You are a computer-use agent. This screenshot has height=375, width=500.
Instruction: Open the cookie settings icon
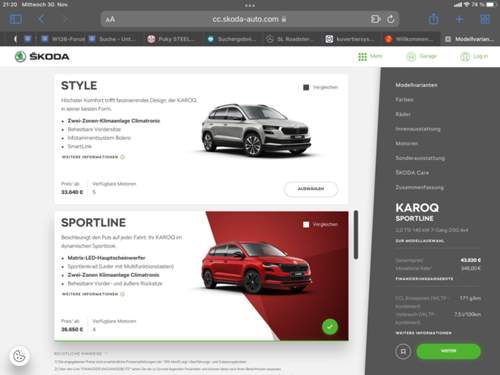coord(19,356)
